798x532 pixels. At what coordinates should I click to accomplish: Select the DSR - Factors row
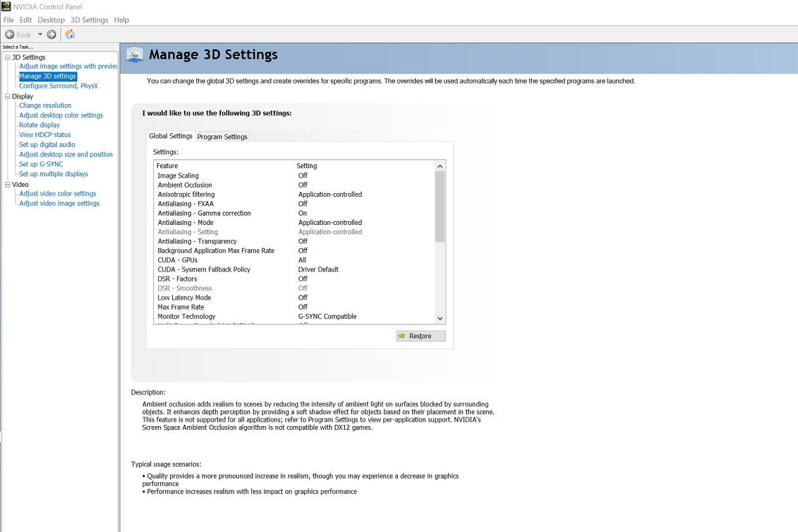(x=294, y=278)
